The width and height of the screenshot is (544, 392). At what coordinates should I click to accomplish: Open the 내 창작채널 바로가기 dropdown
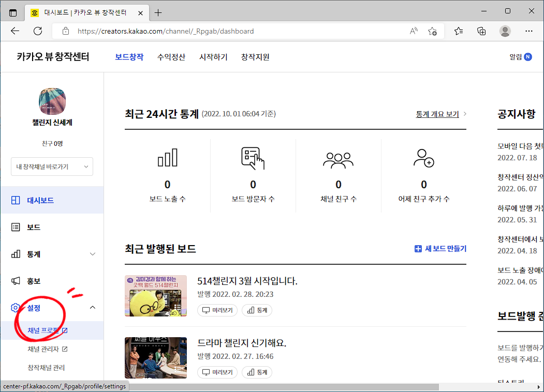pyautogui.click(x=52, y=167)
